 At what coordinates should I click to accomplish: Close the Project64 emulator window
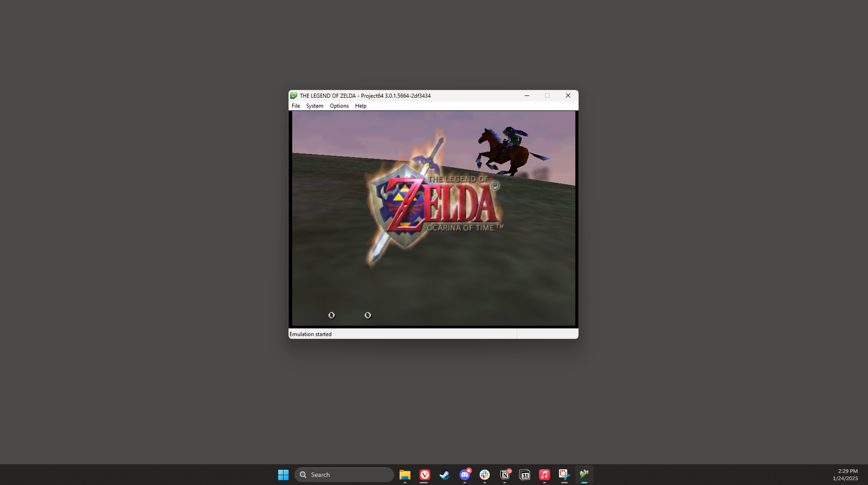click(x=568, y=95)
